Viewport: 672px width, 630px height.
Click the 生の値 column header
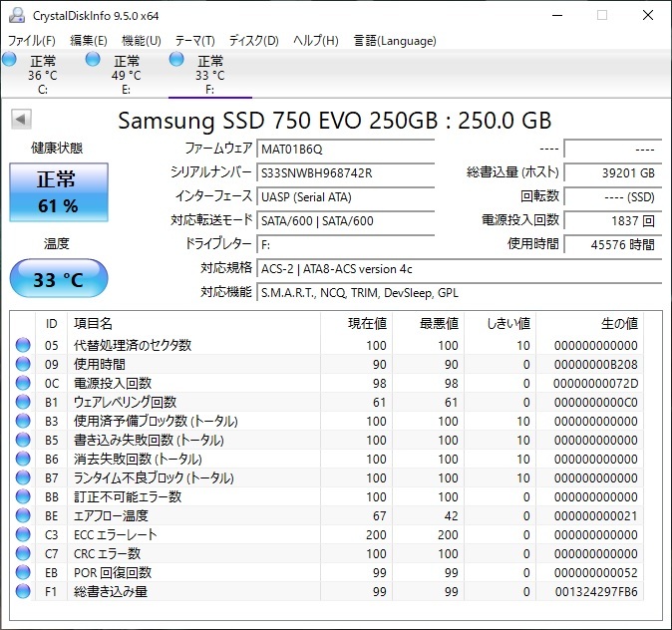[589, 323]
